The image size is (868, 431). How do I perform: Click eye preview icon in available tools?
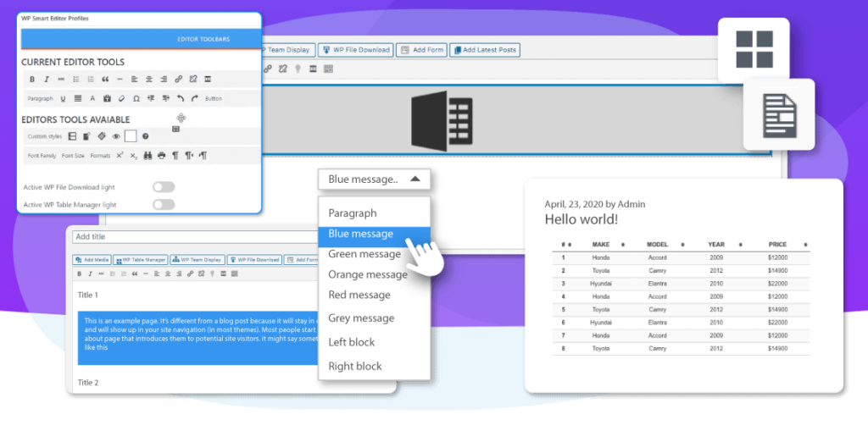pyautogui.click(x=116, y=136)
